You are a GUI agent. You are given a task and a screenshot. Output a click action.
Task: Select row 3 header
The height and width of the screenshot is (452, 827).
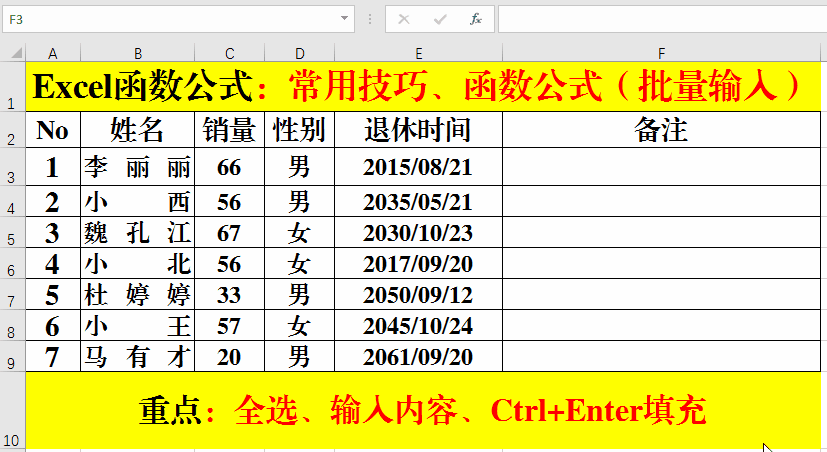pyautogui.click(x=12, y=167)
